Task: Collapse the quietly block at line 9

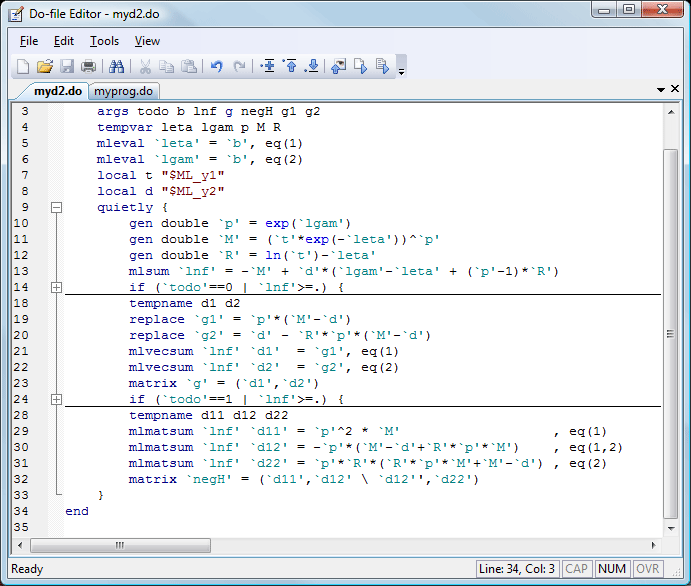Action: point(56,208)
